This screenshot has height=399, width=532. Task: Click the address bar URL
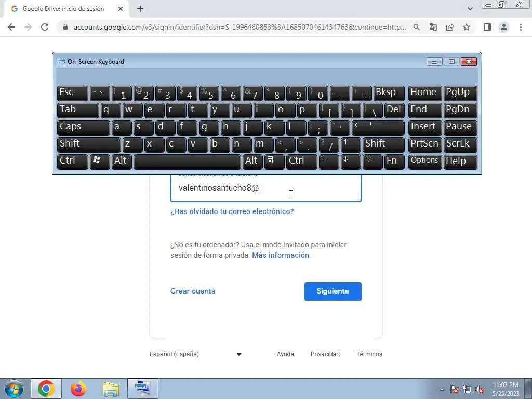pos(240,27)
